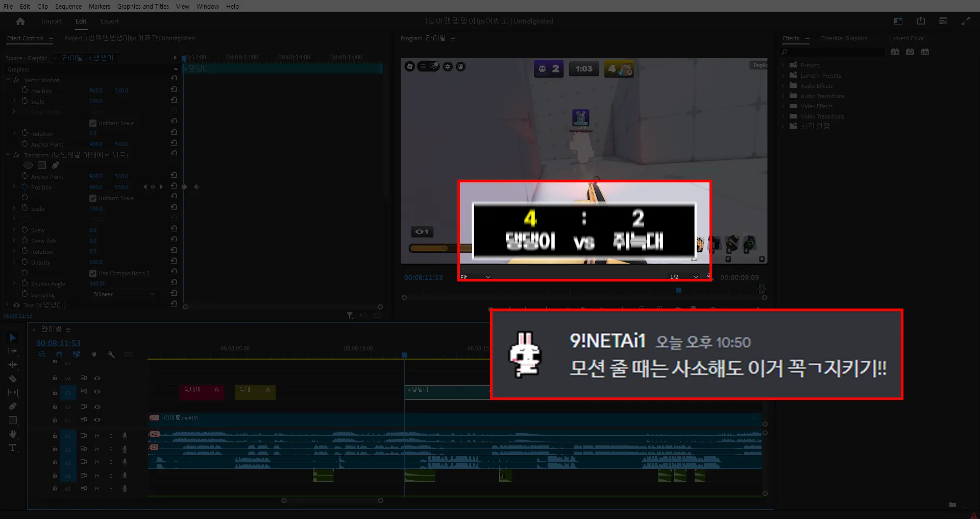The width and height of the screenshot is (980, 519).
Task: Select the Type tool
Action: [x=13, y=447]
